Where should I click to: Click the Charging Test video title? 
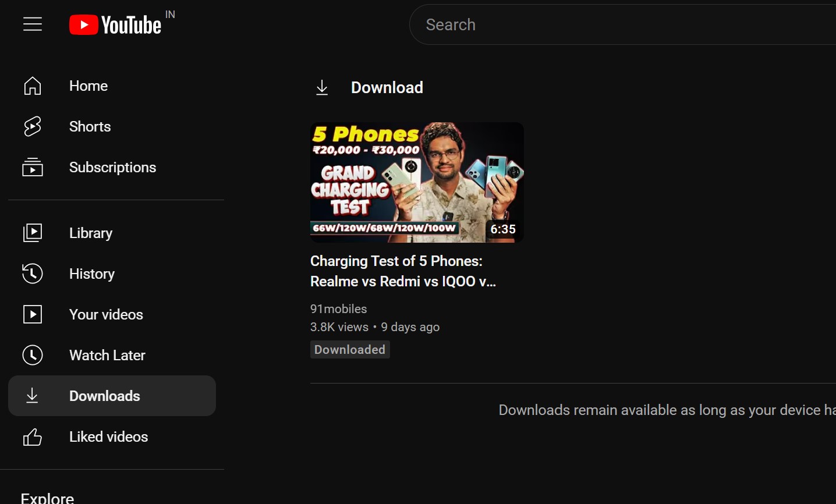[403, 271]
